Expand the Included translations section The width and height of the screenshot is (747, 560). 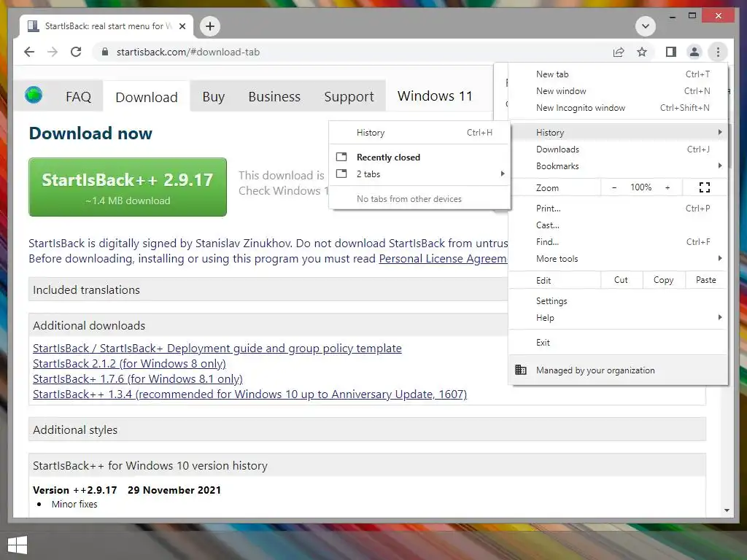(268, 289)
